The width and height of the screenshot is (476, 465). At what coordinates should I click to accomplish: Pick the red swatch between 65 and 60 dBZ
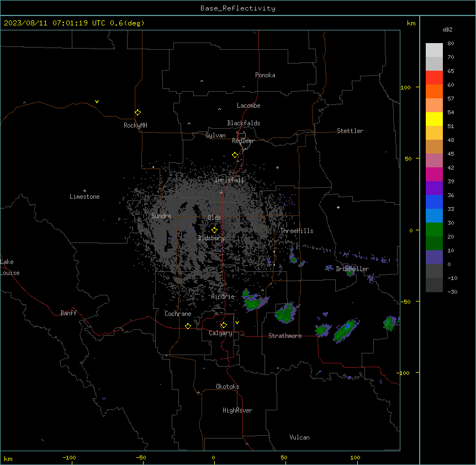[434, 77]
